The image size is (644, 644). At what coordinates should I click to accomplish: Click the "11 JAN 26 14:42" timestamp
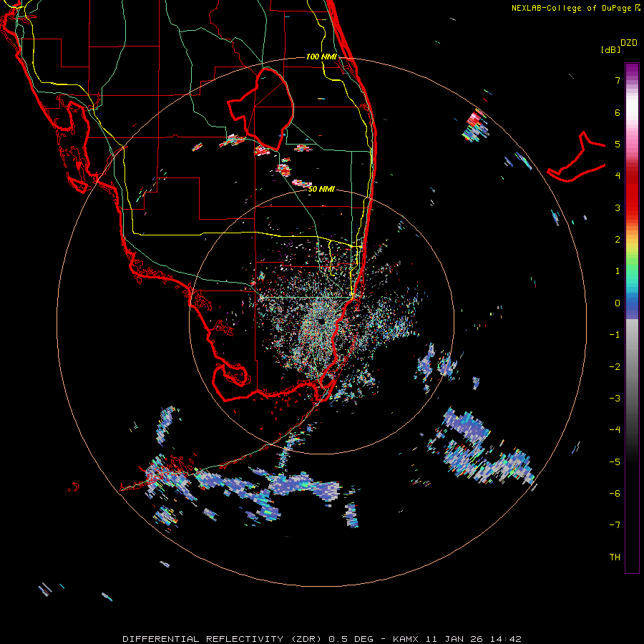pos(473,639)
